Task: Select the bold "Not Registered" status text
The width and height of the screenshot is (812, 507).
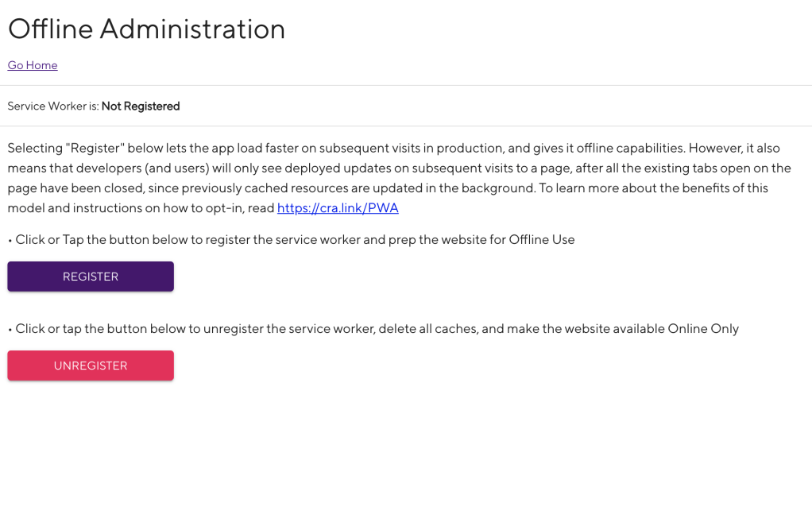Action: coord(141,106)
